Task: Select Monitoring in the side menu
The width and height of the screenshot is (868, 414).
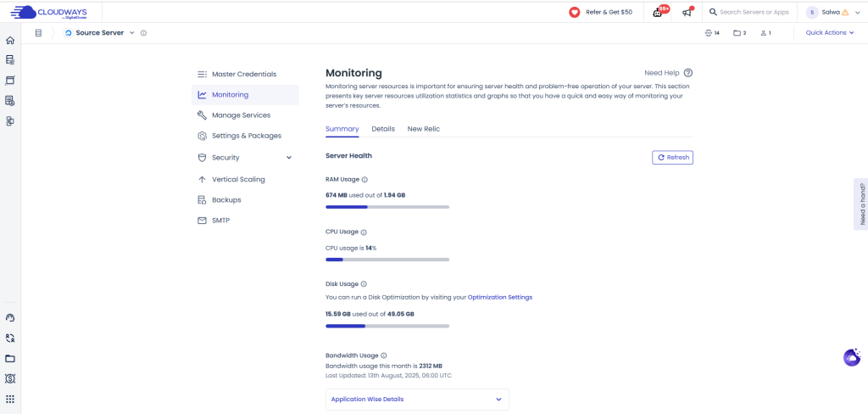Action: [x=245, y=95]
